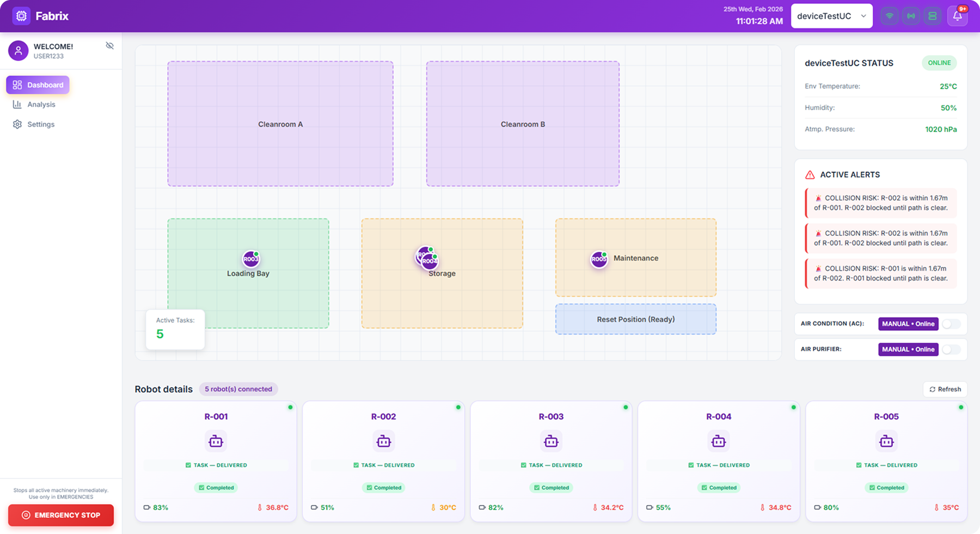This screenshot has height=534, width=980.
Task: Click the Env Temperature 25°C value
Action: (948, 86)
